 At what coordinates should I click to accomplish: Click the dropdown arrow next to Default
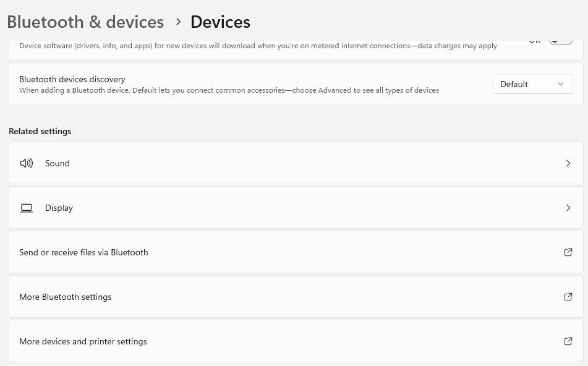pyautogui.click(x=561, y=84)
